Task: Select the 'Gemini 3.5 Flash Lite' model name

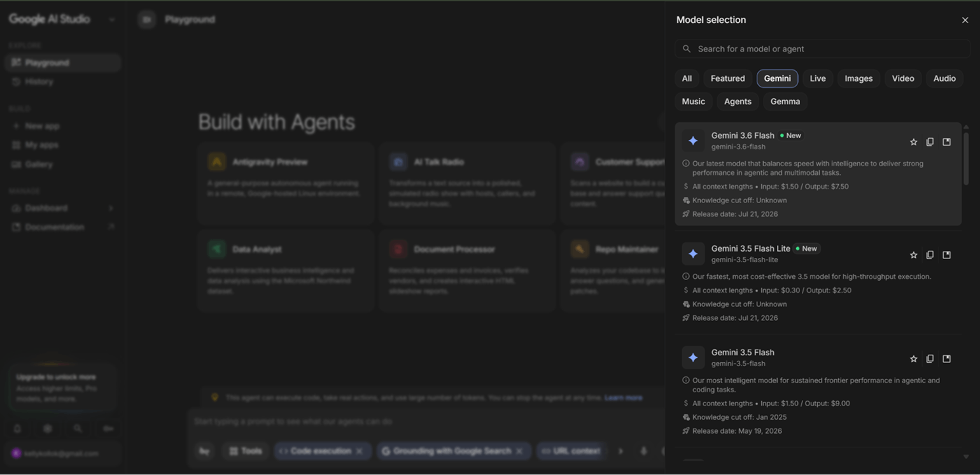Action: click(751, 248)
